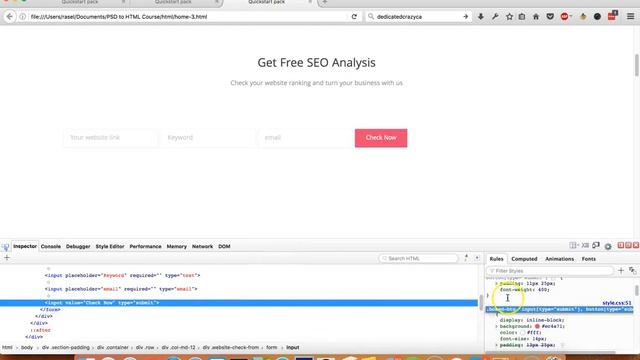The height and width of the screenshot is (360, 640).
Task: Focus the Your website link field
Action: click(110, 138)
